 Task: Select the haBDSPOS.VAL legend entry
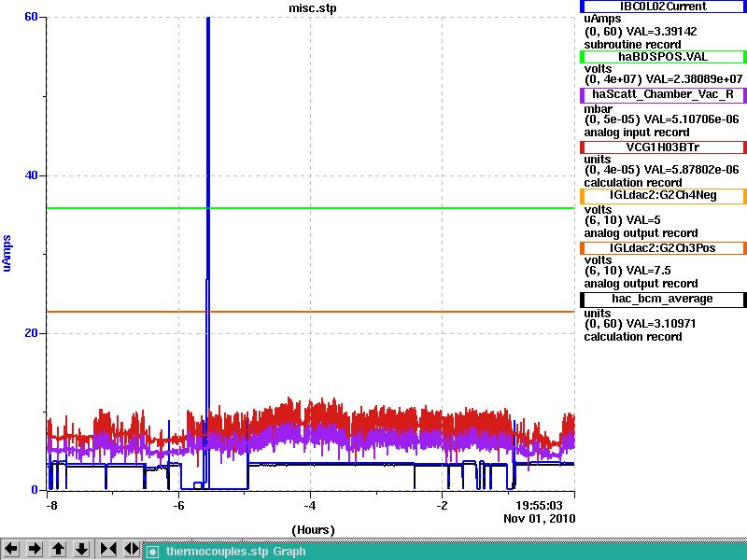(663, 57)
